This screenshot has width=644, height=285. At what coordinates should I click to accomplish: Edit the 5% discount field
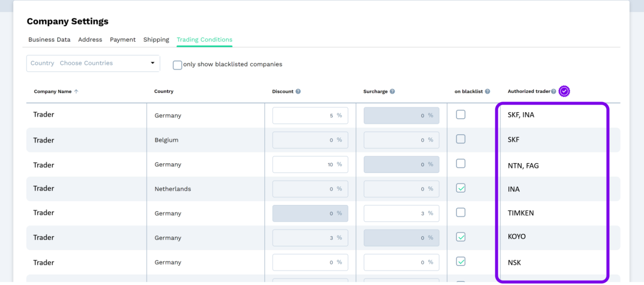click(310, 115)
